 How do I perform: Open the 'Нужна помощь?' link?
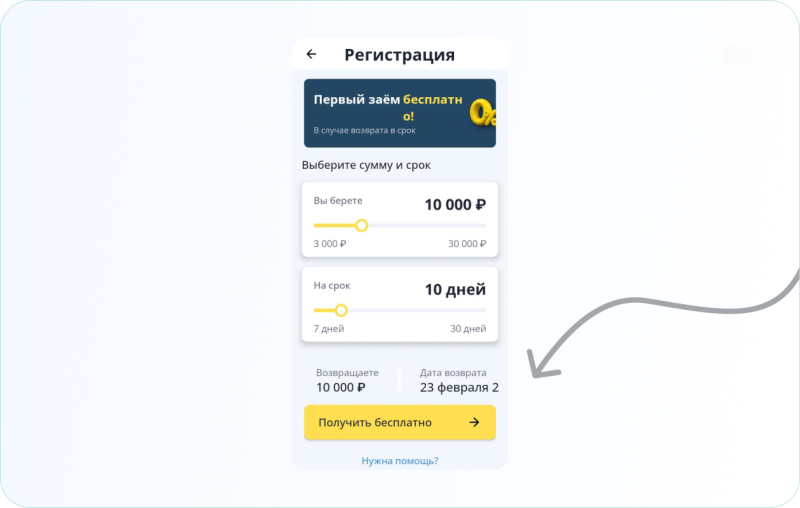coord(399,461)
